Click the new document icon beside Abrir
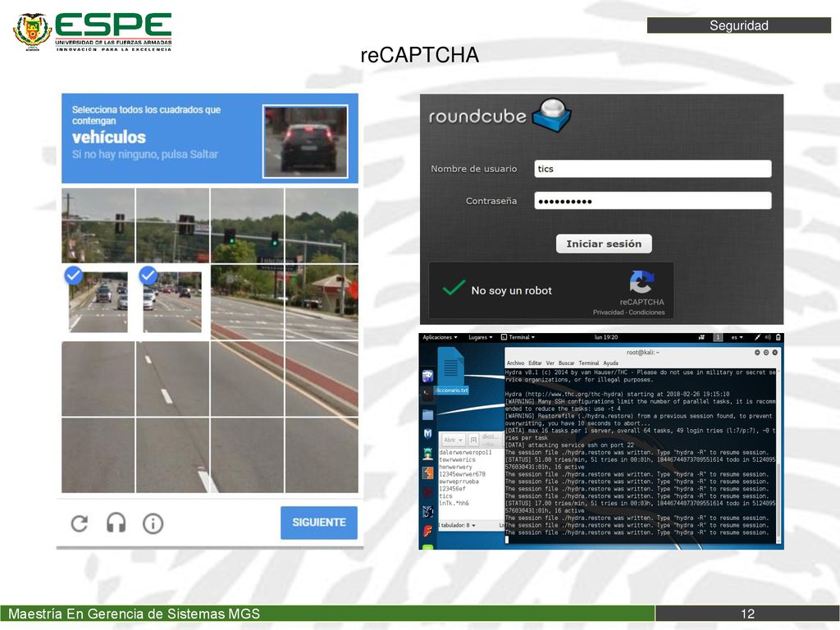This screenshot has width=840, height=630. coord(473,440)
